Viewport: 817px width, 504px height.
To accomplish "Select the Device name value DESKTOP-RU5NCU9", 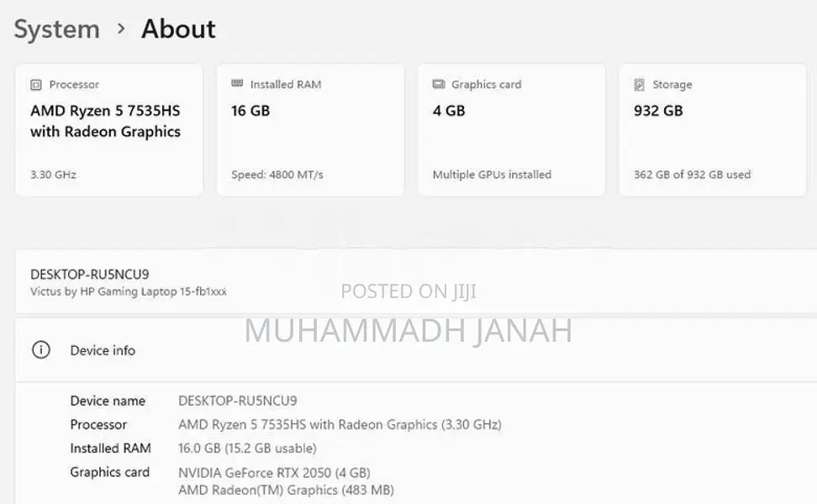I will point(238,401).
